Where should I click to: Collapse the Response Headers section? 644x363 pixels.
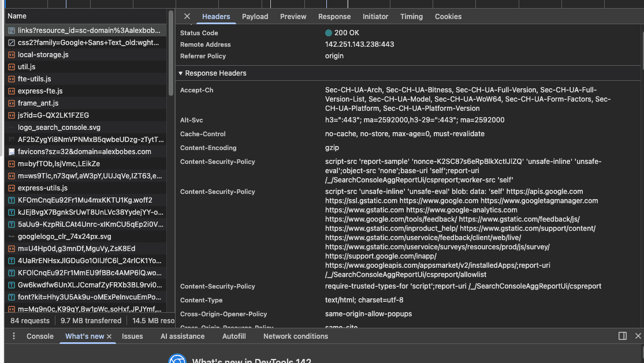pyautogui.click(x=181, y=73)
